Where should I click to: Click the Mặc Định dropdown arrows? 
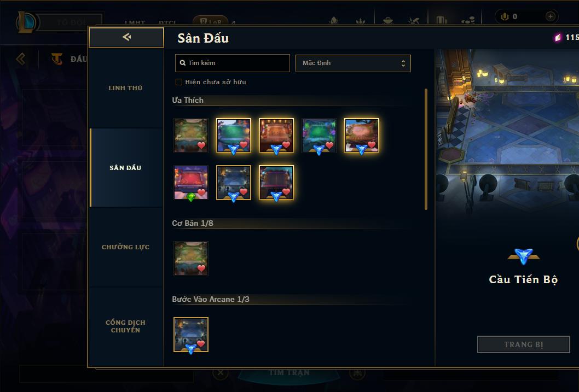[x=403, y=63]
